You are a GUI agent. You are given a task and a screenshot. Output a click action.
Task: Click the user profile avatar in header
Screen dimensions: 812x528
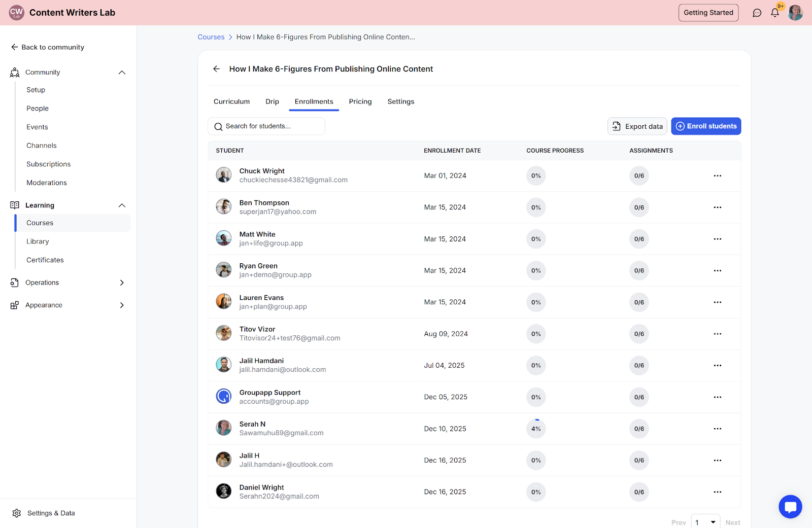[x=795, y=13]
